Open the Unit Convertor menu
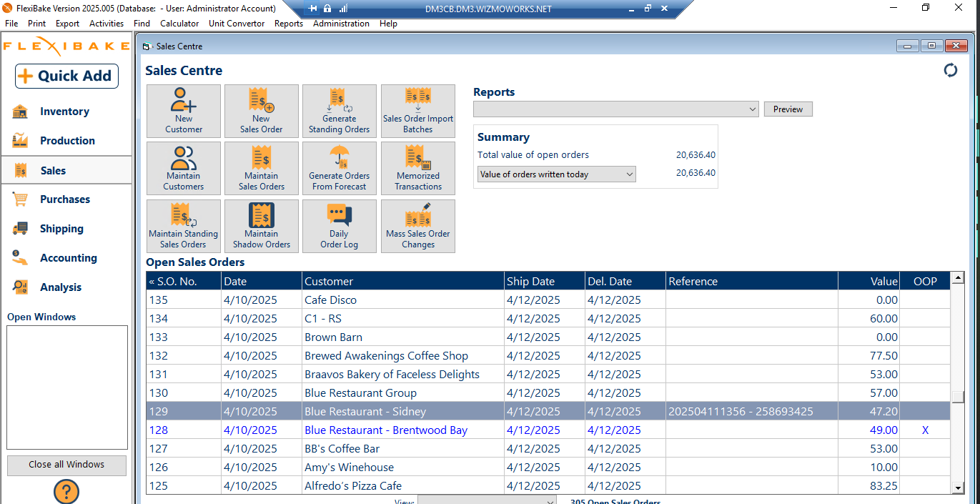The height and width of the screenshot is (504, 980). point(237,24)
